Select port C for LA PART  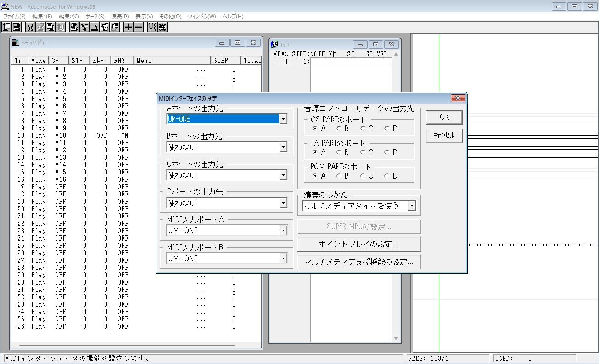(363, 152)
